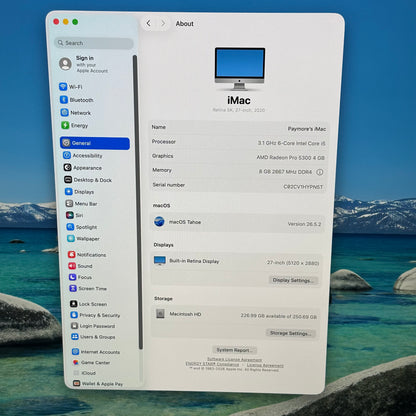Open the Displays icon in sidebar
Image resolution: width=416 pixels, height=416 pixels.
(69, 192)
